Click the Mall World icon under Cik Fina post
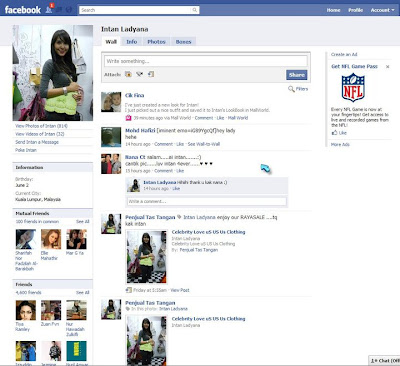 coord(128,118)
